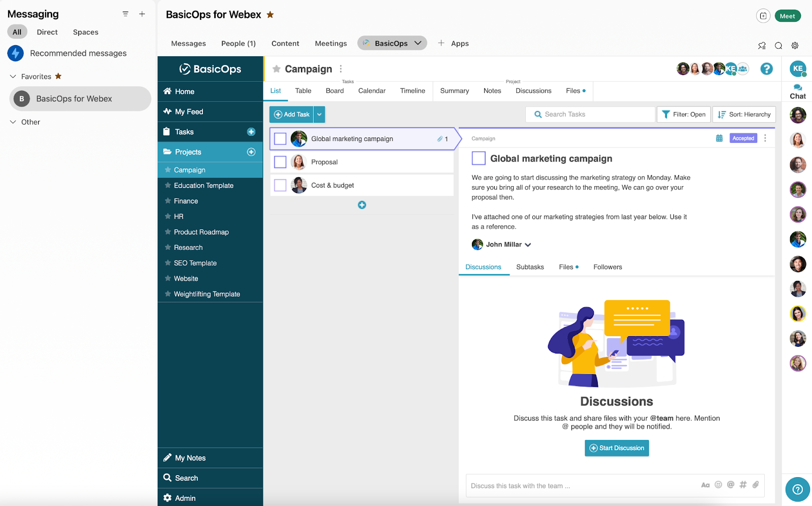Open settings via the gear icon
The image size is (812, 506).
point(794,46)
